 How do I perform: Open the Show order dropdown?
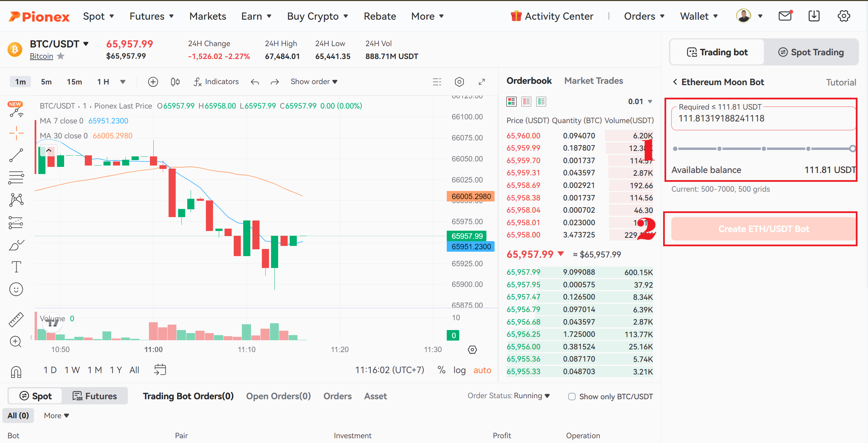[x=314, y=82]
